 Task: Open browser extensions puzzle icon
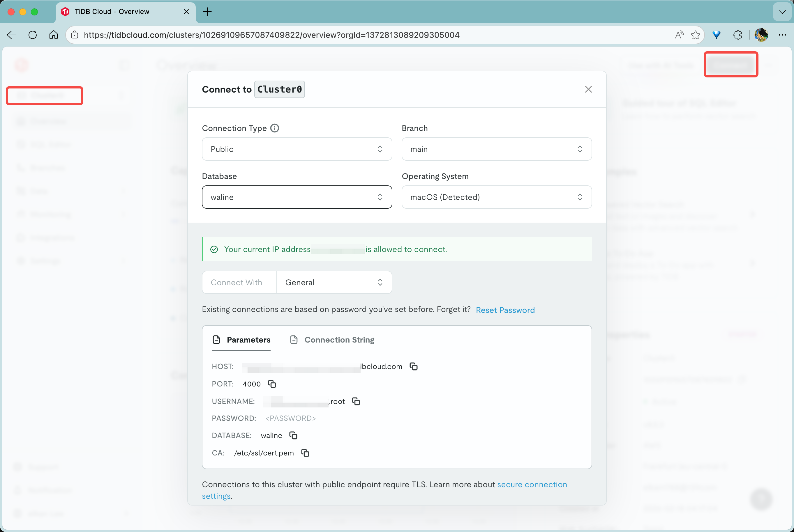(737, 35)
